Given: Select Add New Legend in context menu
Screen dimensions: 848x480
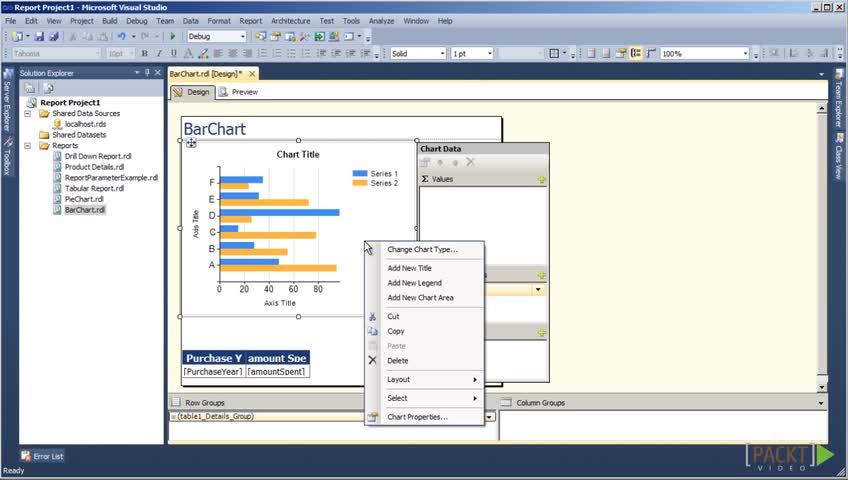Looking at the screenshot, I should [414, 283].
